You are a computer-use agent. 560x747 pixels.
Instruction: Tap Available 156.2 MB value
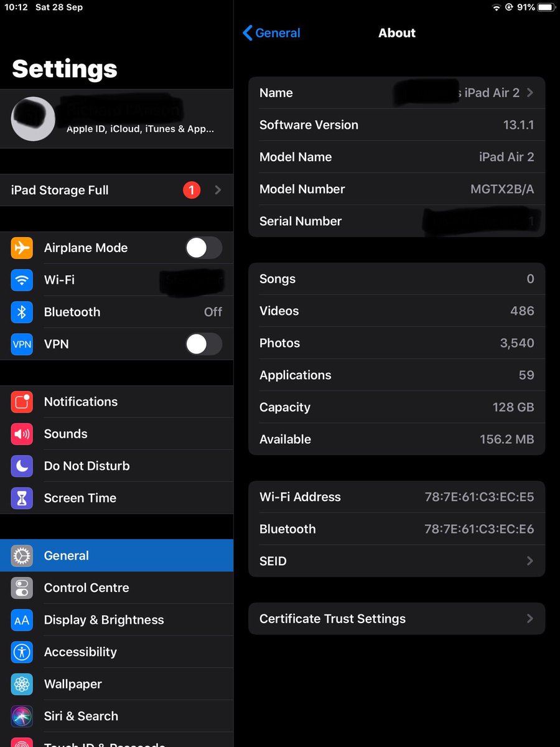coord(507,439)
